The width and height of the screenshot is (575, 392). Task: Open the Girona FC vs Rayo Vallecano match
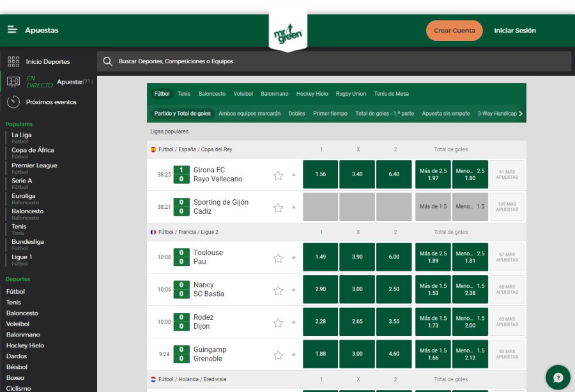tap(218, 174)
